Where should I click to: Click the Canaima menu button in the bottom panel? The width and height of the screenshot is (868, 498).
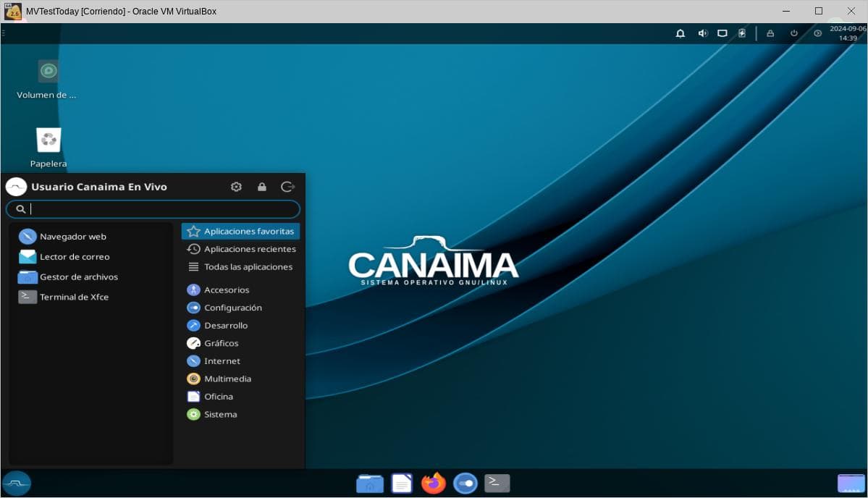(x=17, y=483)
